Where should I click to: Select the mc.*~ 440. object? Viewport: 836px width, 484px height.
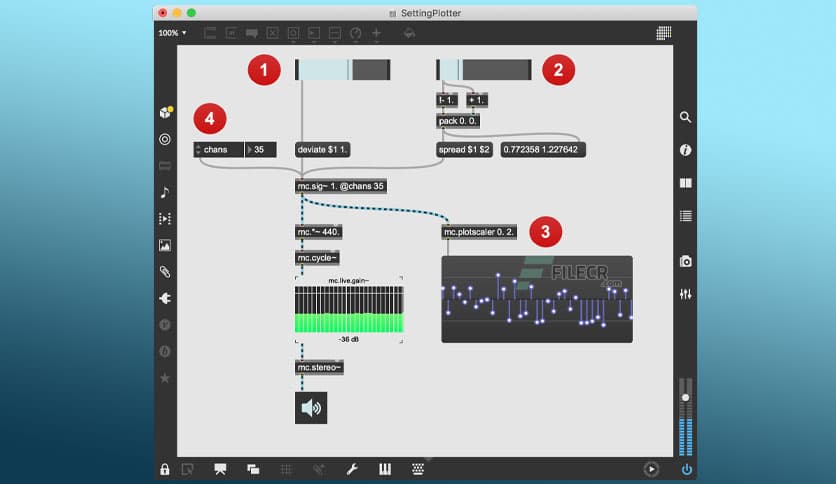tap(318, 232)
